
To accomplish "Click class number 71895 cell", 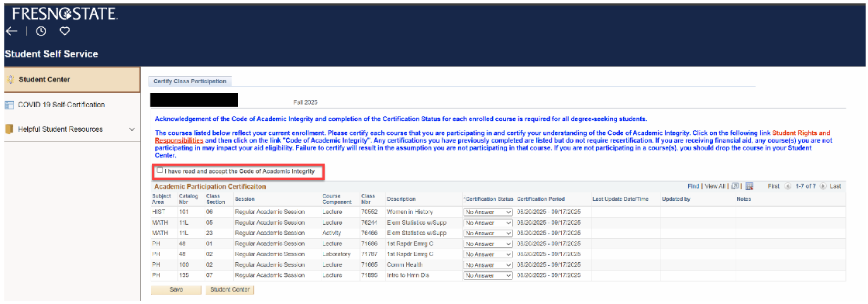I will [x=369, y=275].
